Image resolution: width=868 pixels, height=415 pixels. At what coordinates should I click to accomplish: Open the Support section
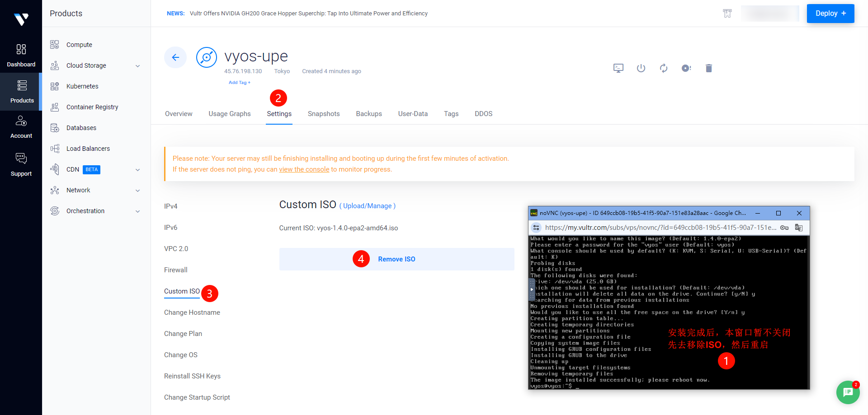click(21, 164)
